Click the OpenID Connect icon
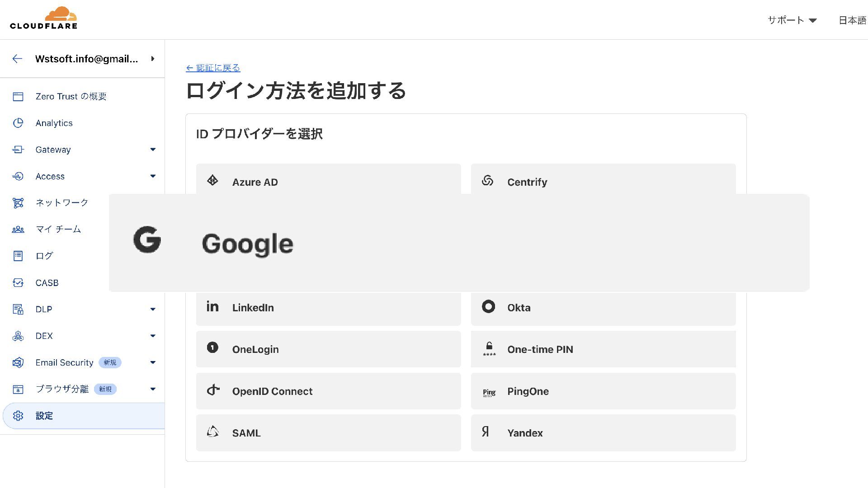 (213, 390)
